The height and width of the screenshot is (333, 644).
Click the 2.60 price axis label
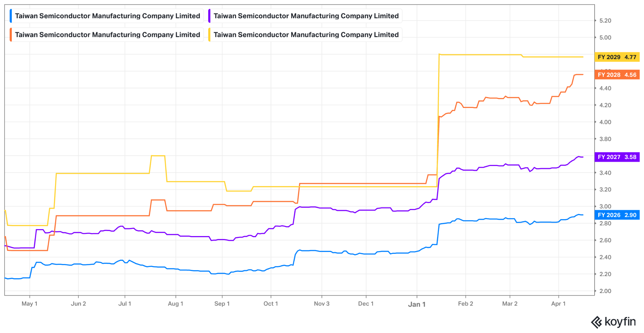point(605,240)
